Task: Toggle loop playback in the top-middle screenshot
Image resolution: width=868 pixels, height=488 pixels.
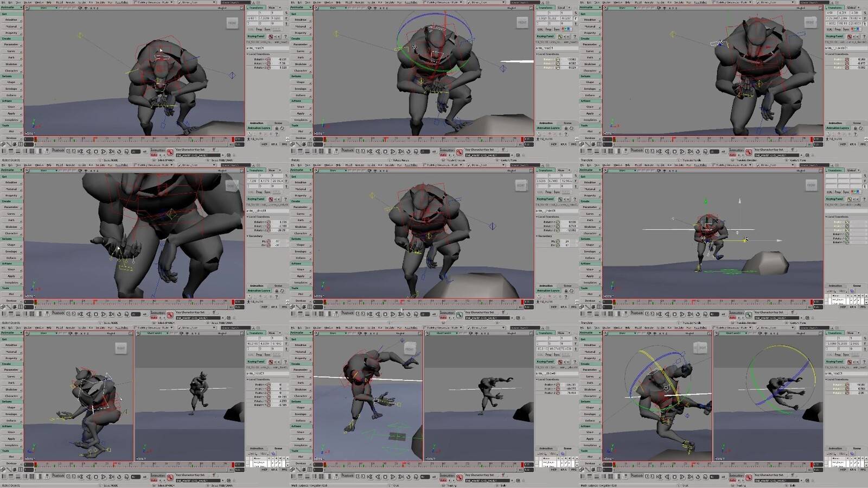Action: pos(409,151)
